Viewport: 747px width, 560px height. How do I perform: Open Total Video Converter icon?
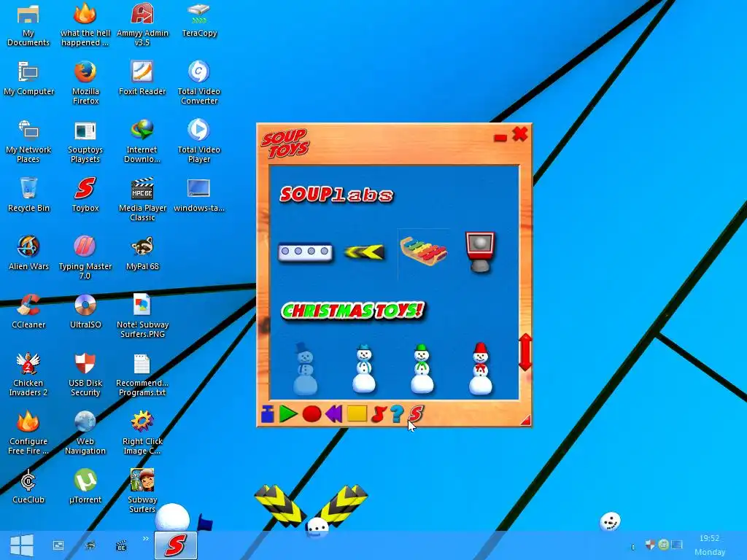point(199,82)
